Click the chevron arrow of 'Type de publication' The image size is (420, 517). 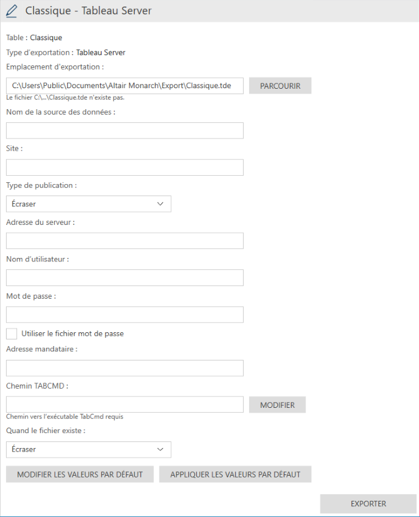(160, 204)
